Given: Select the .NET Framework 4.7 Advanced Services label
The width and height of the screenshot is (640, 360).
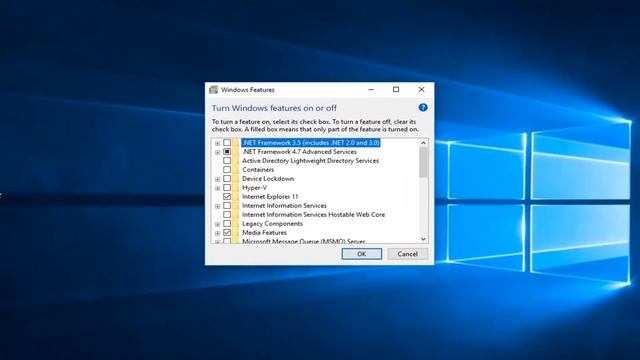Looking at the screenshot, I should [x=299, y=152].
